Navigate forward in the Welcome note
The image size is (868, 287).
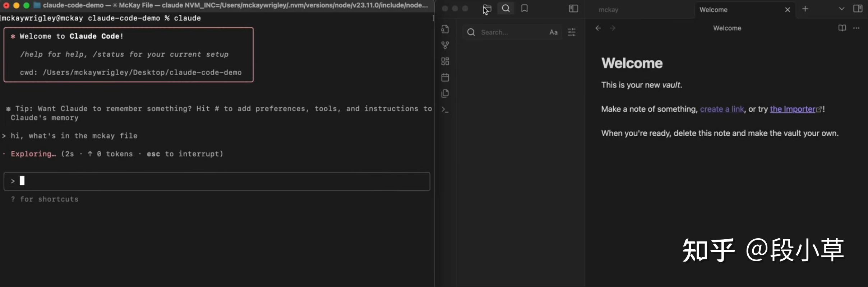(613, 28)
